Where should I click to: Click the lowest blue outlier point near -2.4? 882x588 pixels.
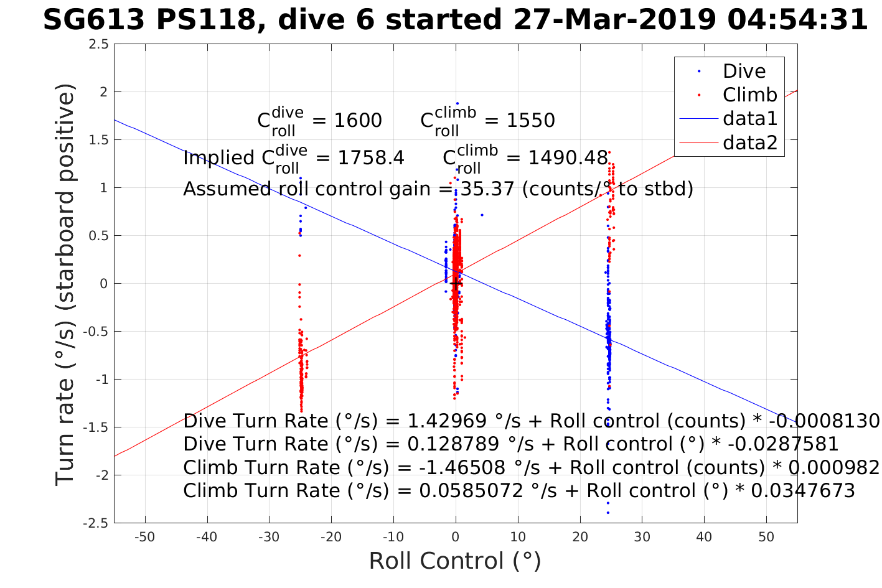(x=608, y=513)
